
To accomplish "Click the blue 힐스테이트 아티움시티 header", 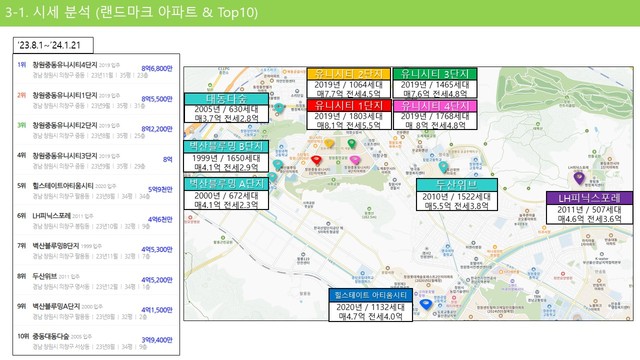I will pyautogui.click(x=371, y=295).
